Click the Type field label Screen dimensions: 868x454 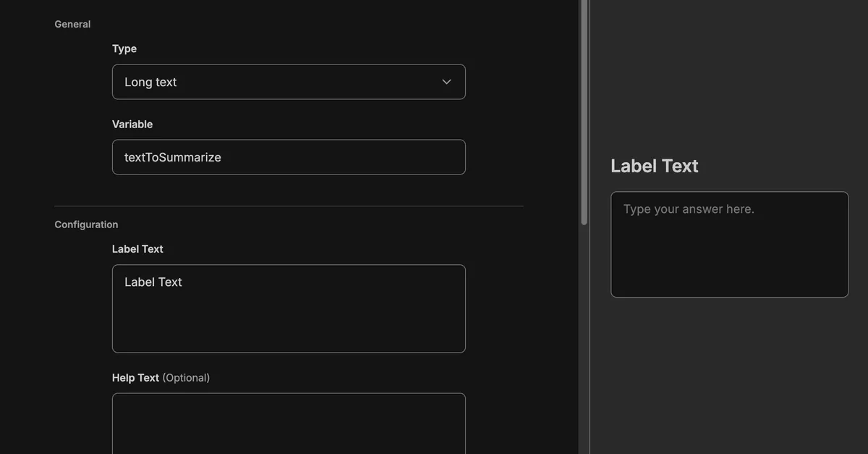point(124,49)
